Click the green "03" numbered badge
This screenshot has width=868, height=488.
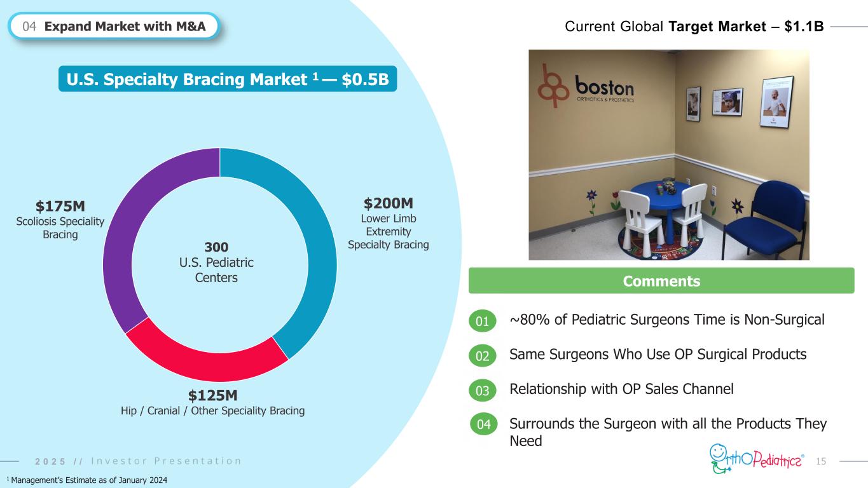pyautogui.click(x=483, y=390)
